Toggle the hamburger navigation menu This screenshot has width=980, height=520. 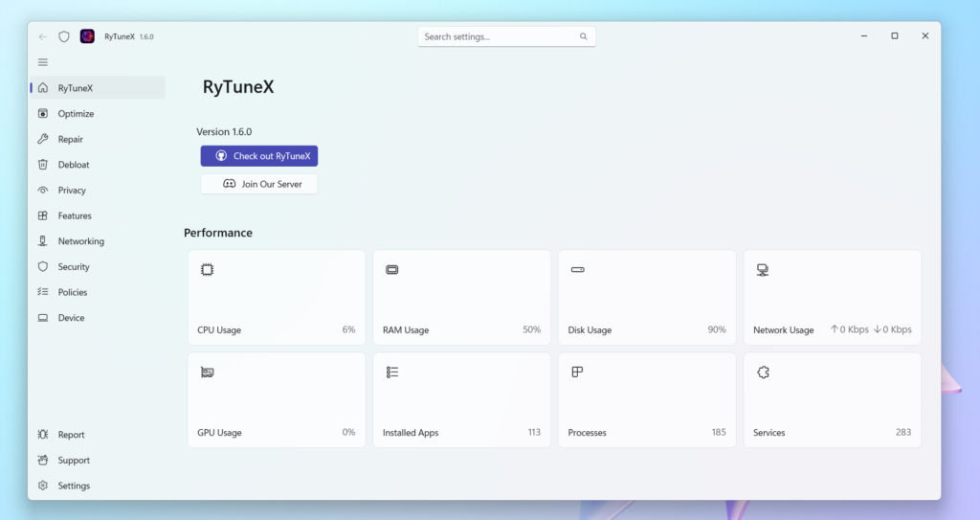coord(42,62)
